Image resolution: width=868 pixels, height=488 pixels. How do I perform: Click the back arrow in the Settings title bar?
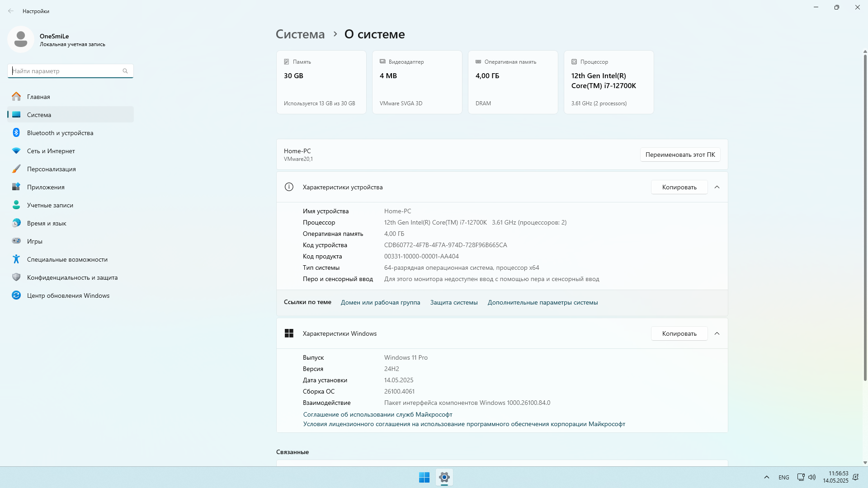coord(11,11)
